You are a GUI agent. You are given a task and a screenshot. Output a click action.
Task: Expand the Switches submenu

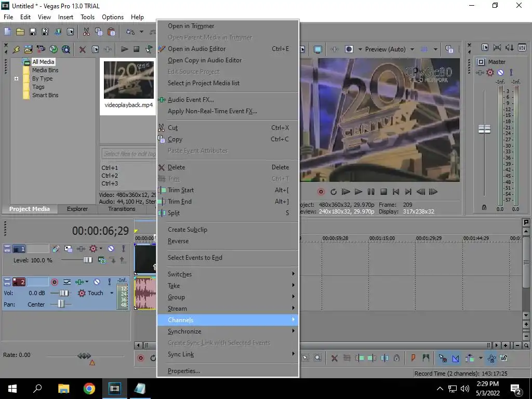pos(228,274)
